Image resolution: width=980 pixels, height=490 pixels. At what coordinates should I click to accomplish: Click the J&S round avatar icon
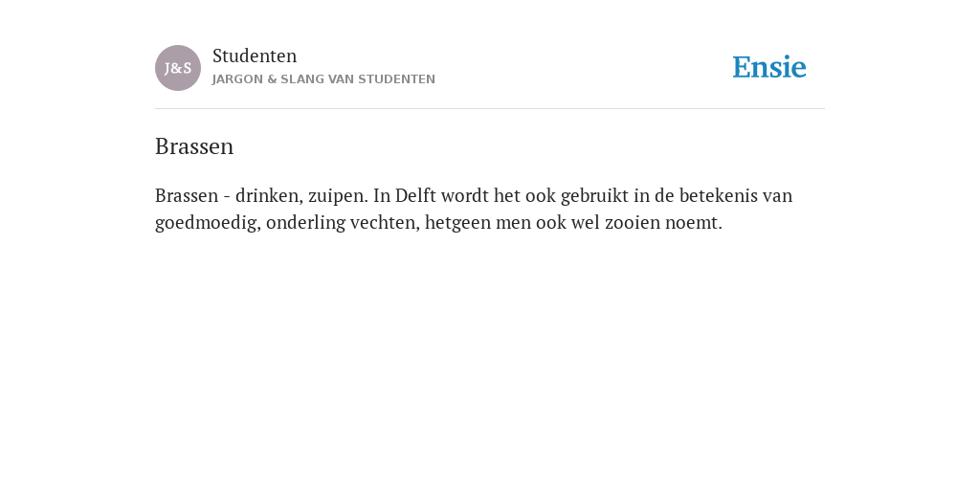(178, 68)
